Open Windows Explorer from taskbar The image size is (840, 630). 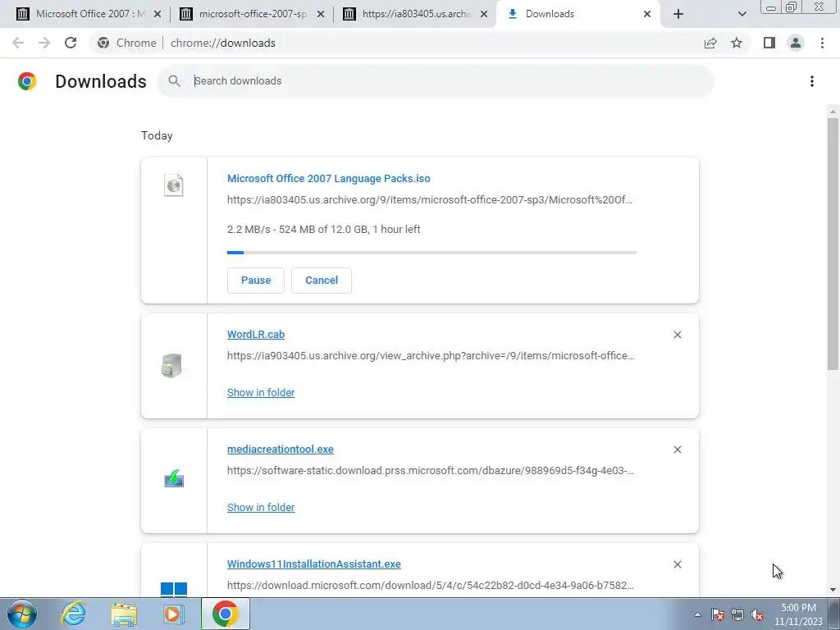click(124, 614)
